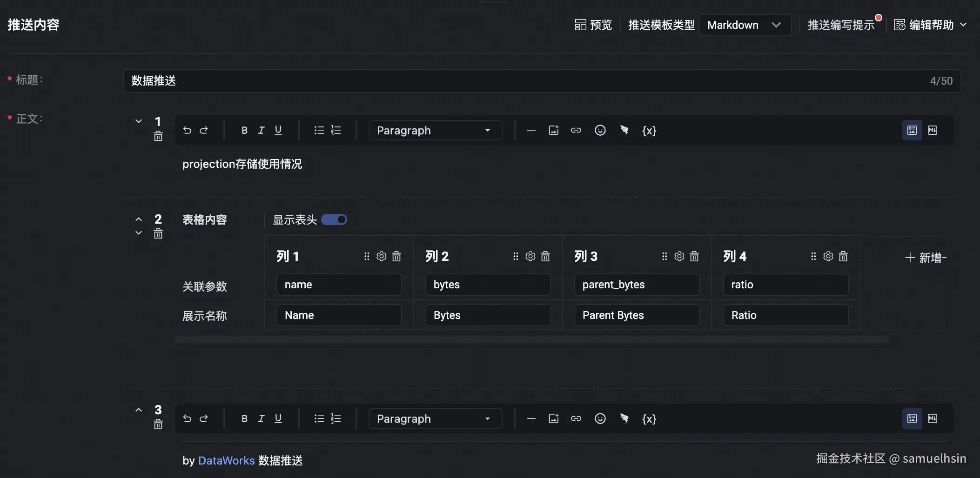Viewport: 980px width, 478px height.
Task: Toggle underline in section 1 toolbar
Action: pyautogui.click(x=278, y=130)
